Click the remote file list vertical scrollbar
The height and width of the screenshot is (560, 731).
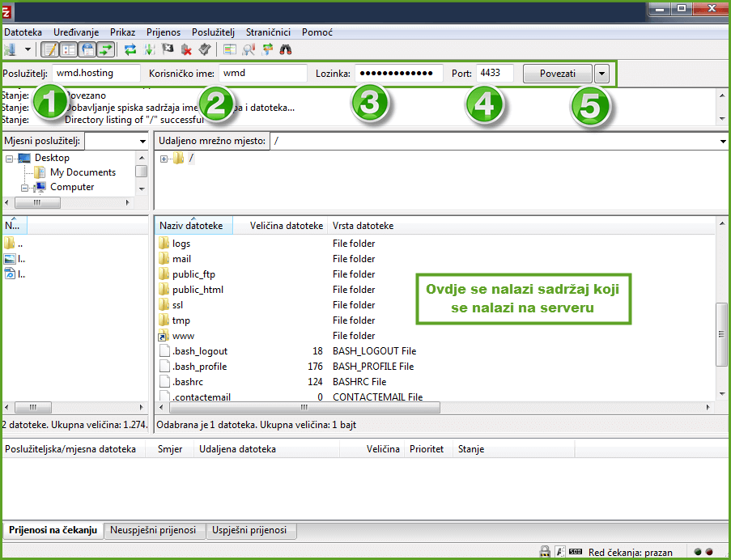[x=721, y=334]
